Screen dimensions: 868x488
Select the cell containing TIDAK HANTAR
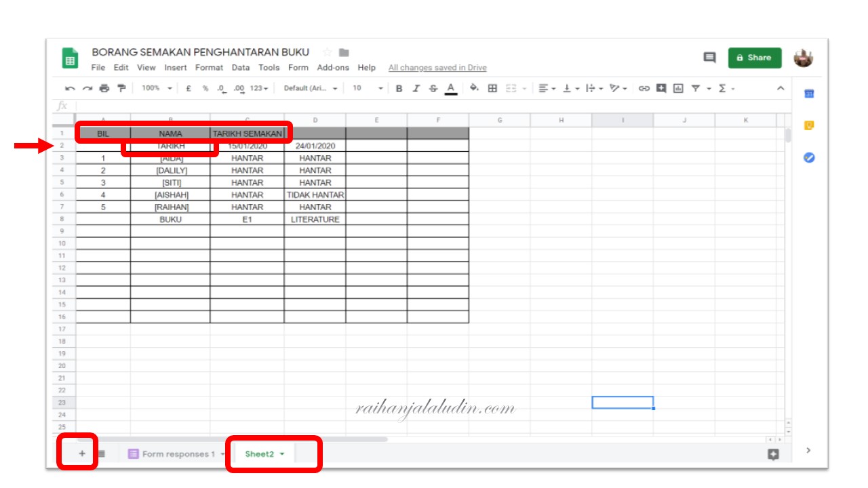(x=315, y=195)
